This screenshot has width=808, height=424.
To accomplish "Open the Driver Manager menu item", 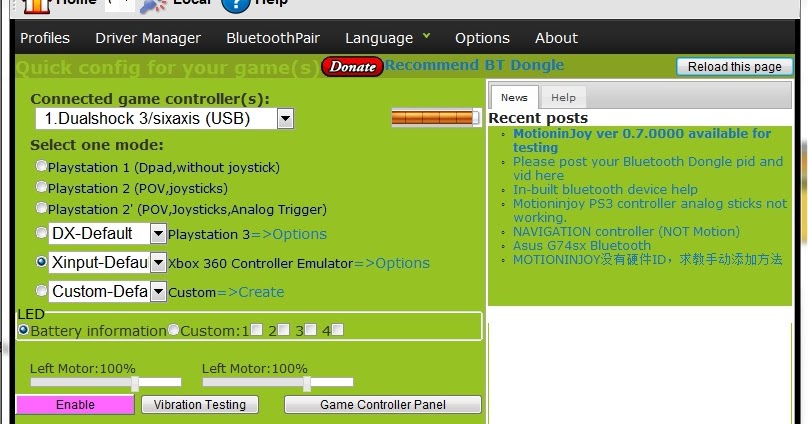I will 148,38.
